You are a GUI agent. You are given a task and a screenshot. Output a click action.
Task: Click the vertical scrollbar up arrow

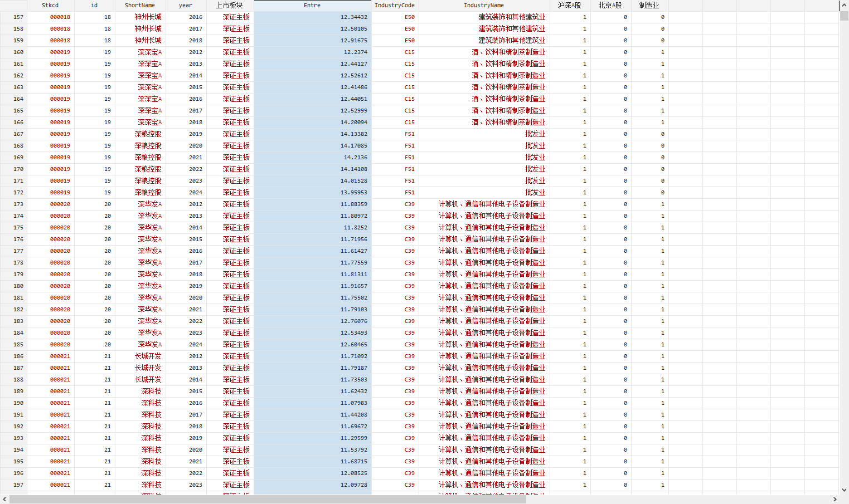[x=844, y=6]
